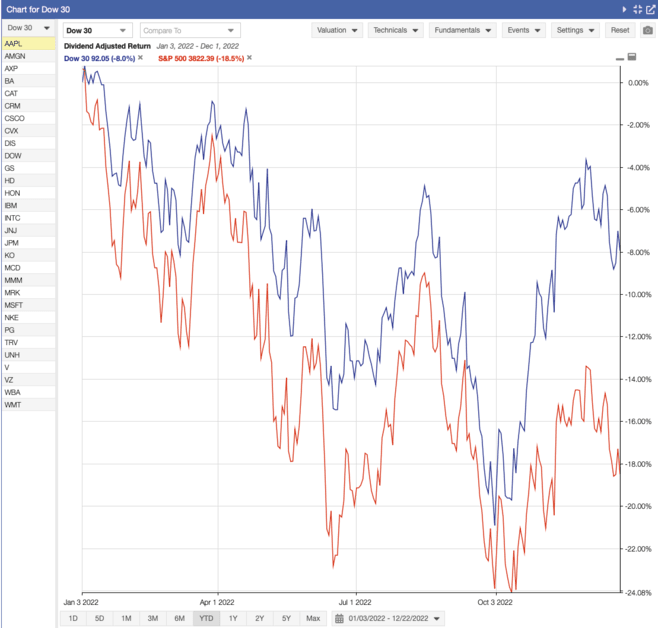The image size is (658, 628).
Task: Click the legend panel toggle icon
Action: click(632, 57)
